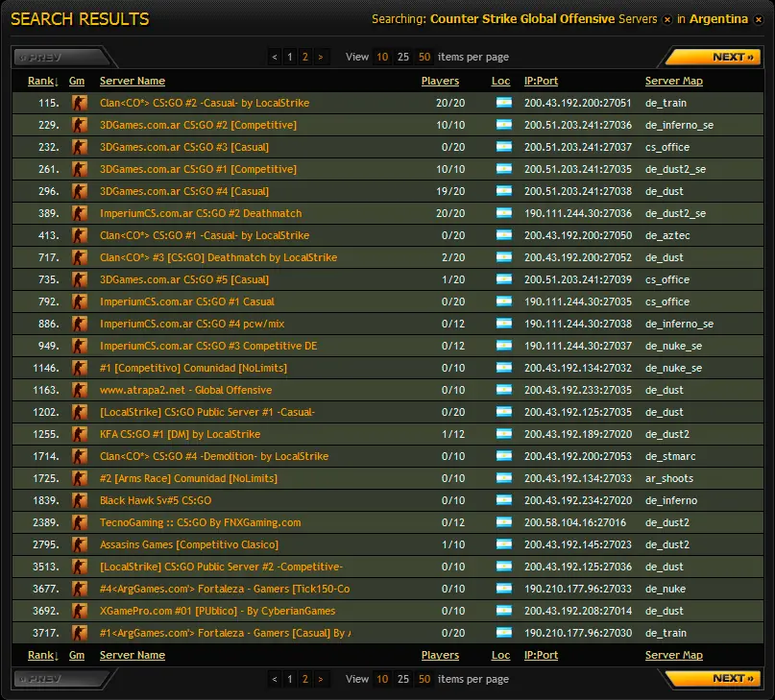The height and width of the screenshot is (700, 775).
Task: Open TecnoGaming :: CS:GO By FNXGaming.com
Action: click(200, 522)
